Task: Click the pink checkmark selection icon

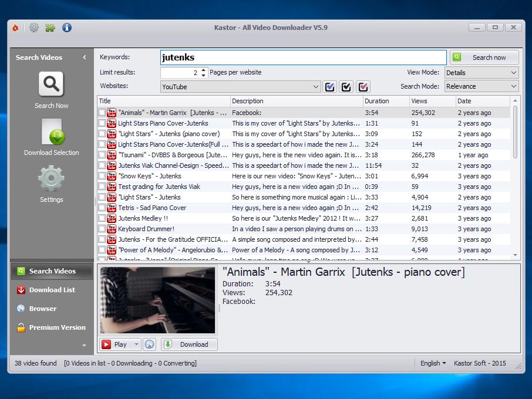Action: point(363,87)
